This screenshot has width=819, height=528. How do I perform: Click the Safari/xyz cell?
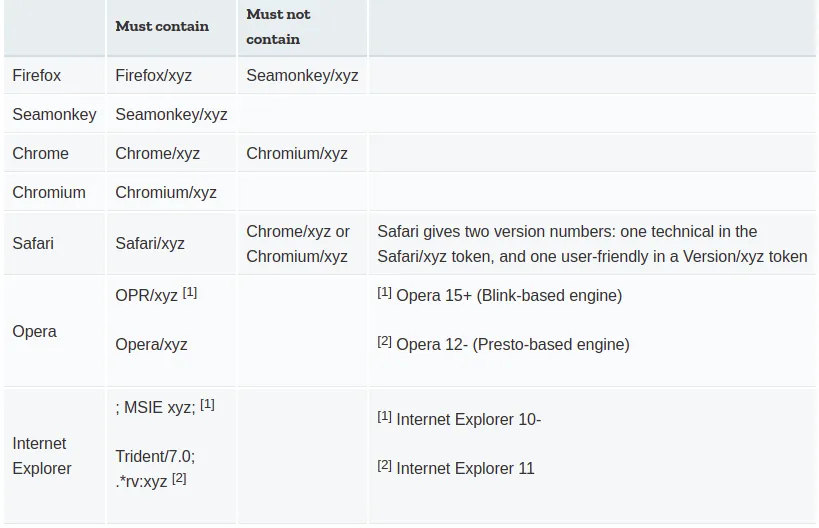click(150, 243)
